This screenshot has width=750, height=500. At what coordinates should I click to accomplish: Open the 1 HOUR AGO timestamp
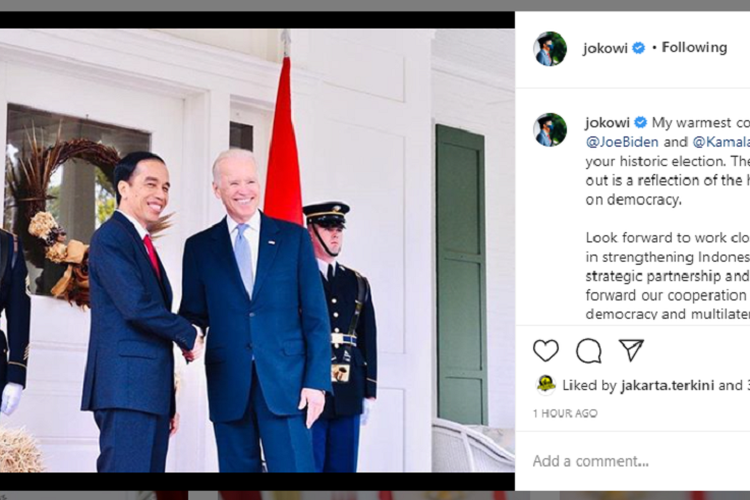pyautogui.click(x=565, y=413)
